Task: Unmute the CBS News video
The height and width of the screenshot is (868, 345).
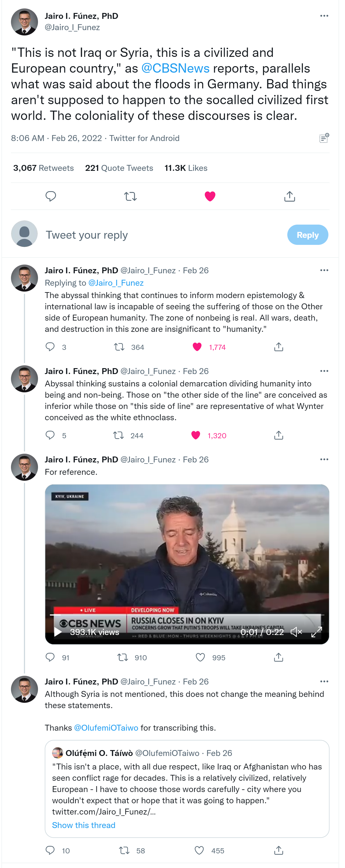Action: pos(296,632)
